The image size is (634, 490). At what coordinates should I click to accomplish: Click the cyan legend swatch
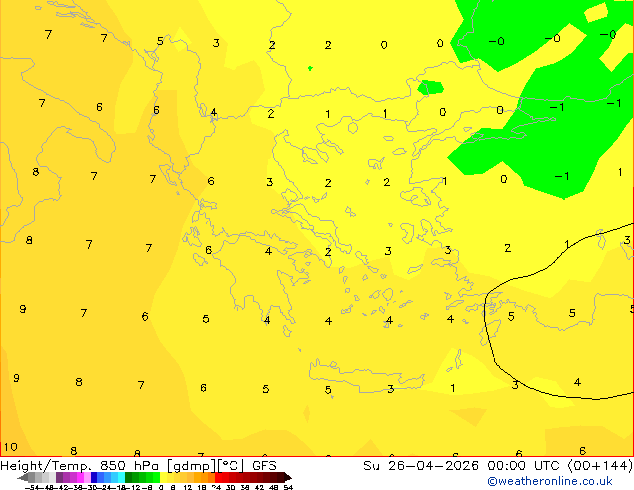pos(122,477)
